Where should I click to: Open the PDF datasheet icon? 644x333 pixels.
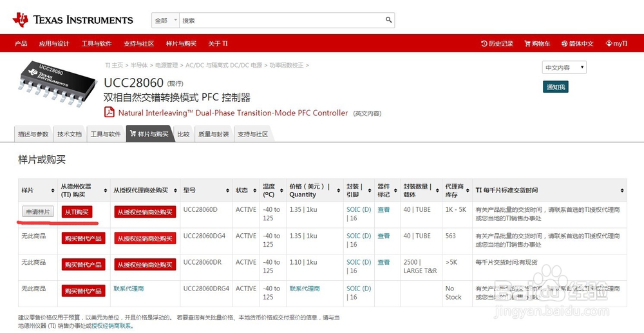coord(109,112)
